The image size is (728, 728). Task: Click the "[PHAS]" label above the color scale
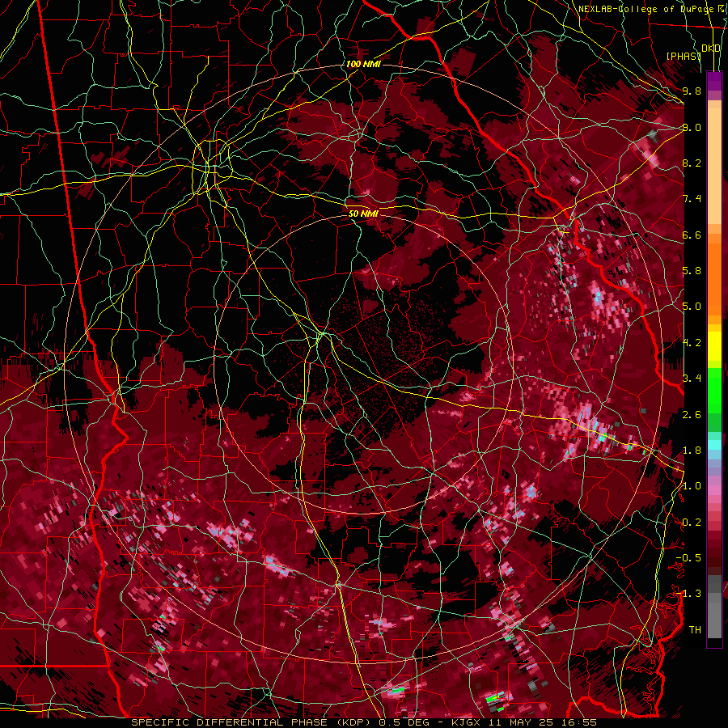[x=684, y=56]
